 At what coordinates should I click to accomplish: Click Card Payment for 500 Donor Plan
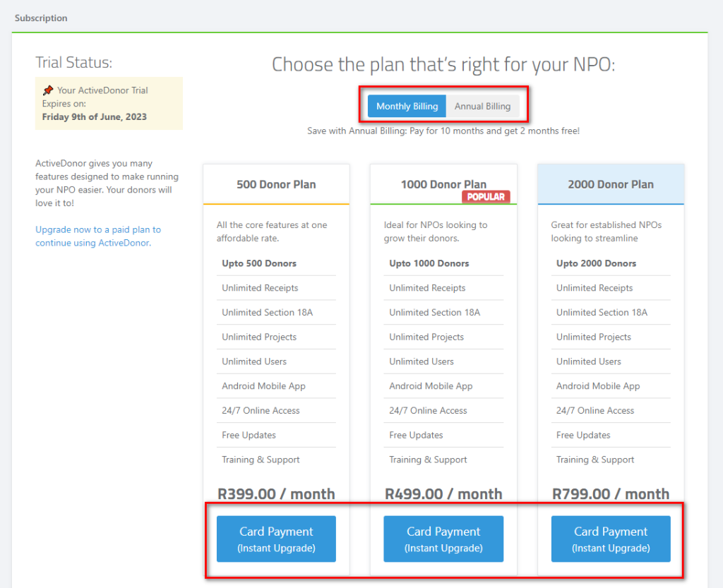click(x=276, y=539)
